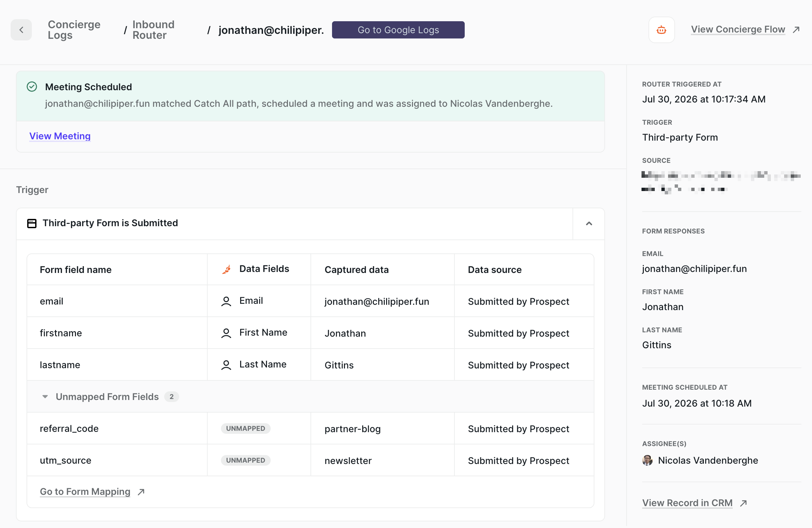
Task: Click the sidebar Last Name value Gittins
Action: click(657, 345)
